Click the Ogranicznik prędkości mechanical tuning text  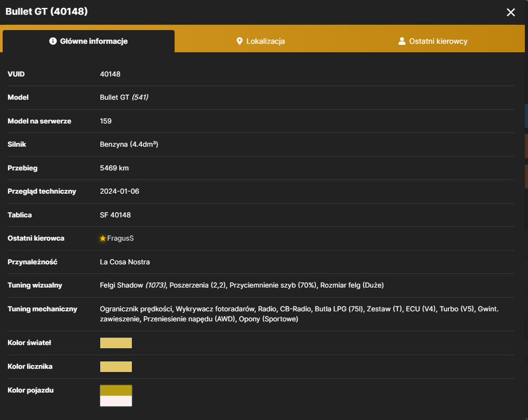[x=136, y=309]
